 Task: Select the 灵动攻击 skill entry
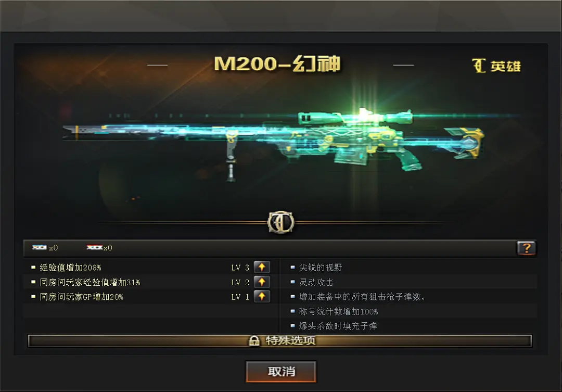(x=316, y=282)
